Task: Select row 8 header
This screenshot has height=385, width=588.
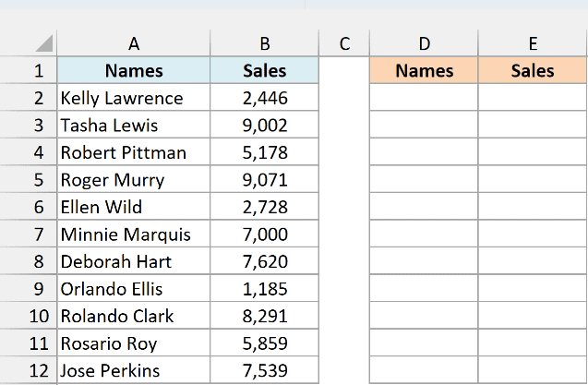Action: tap(29, 261)
